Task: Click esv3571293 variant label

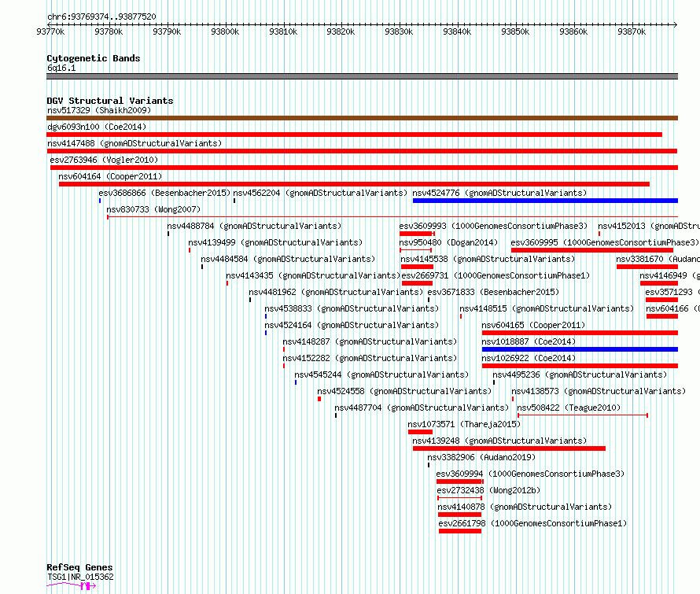Action: (x=672, y=292)
